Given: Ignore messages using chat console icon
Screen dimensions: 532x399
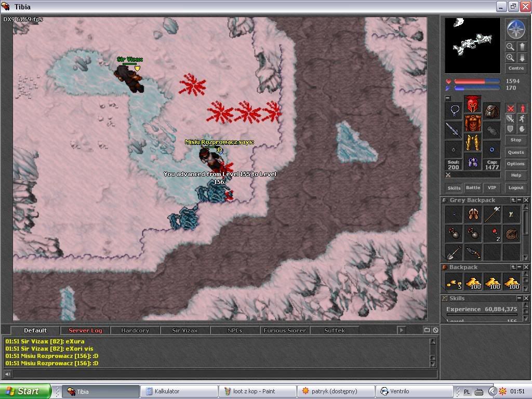Looking at the screenshot, I should (436, 330).
